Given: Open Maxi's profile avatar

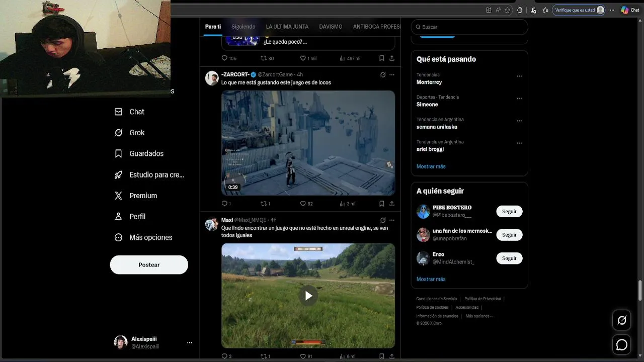Looking at the screenshot, I should tap(212, 224).
